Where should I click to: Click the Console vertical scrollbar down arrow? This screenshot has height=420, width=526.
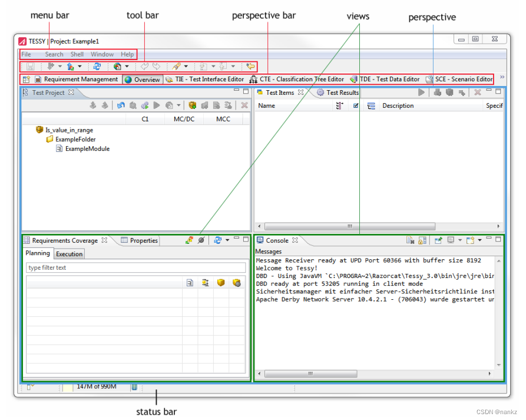click(499, 365)
